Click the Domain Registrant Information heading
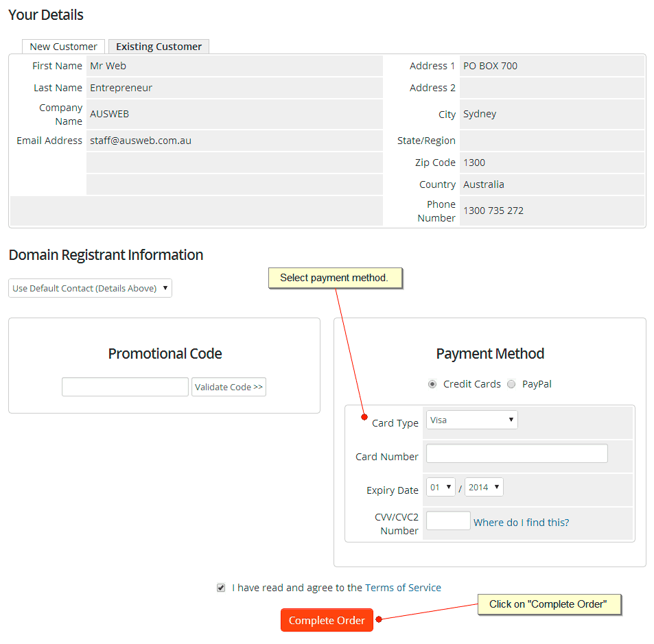654x644 pixels. point(106,254)
